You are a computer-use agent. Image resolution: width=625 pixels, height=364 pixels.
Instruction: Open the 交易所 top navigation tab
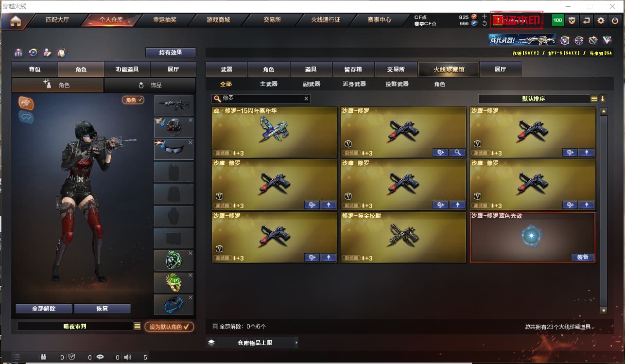(272, 20)
